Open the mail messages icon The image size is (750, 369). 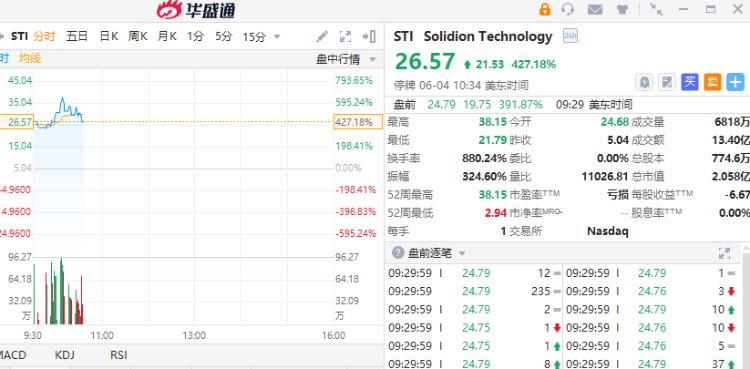pyautogui.click(x=595, y=9)
